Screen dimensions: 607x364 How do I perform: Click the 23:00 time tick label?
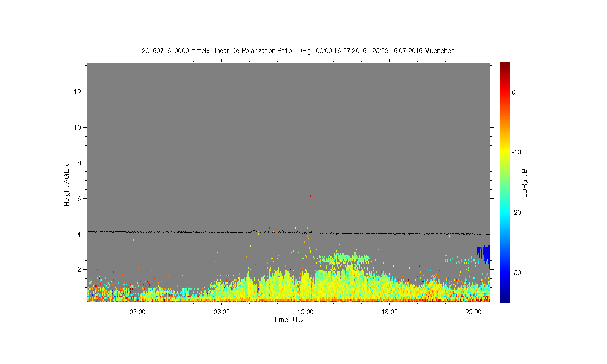pos(473,312)
